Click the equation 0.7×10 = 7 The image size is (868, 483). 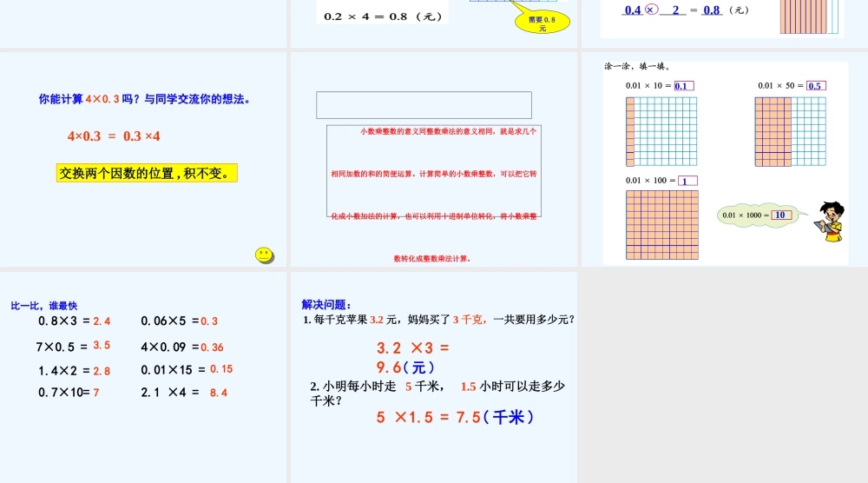tap(69, 392)
